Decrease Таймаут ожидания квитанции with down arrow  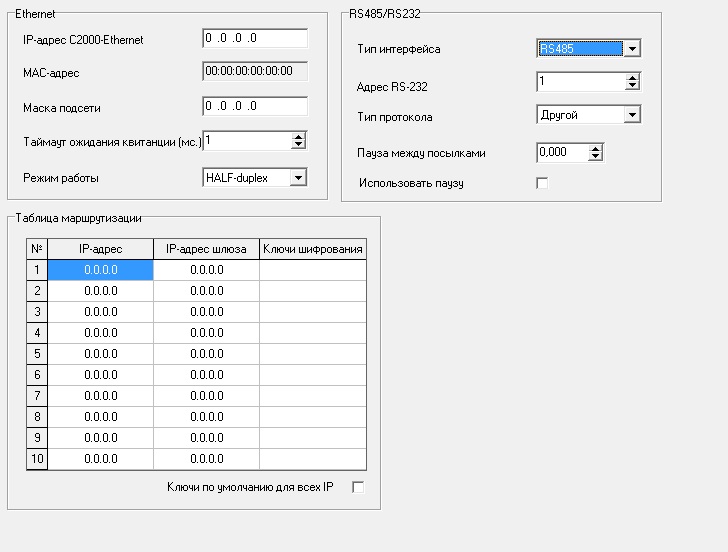pos(298,146)
